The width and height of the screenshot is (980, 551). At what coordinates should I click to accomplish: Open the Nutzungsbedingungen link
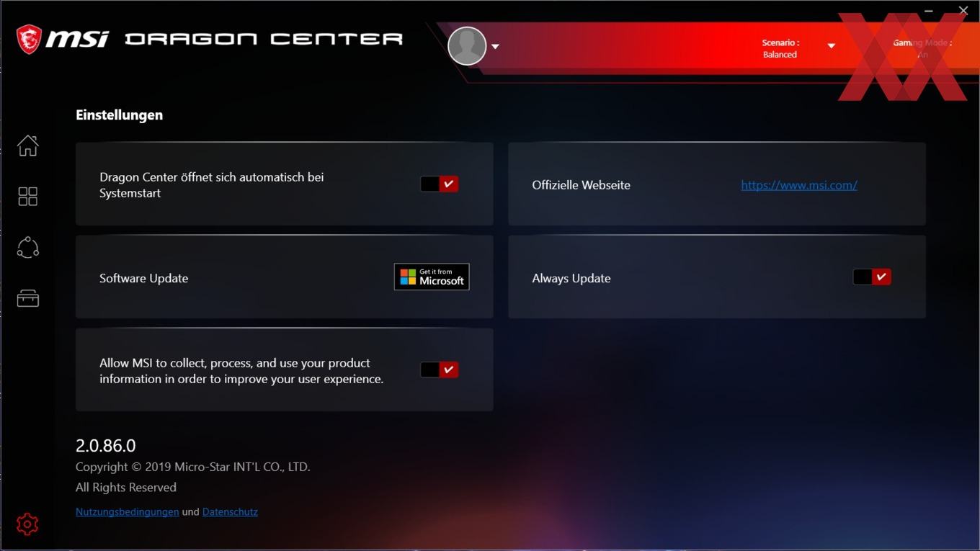[128, 512]
